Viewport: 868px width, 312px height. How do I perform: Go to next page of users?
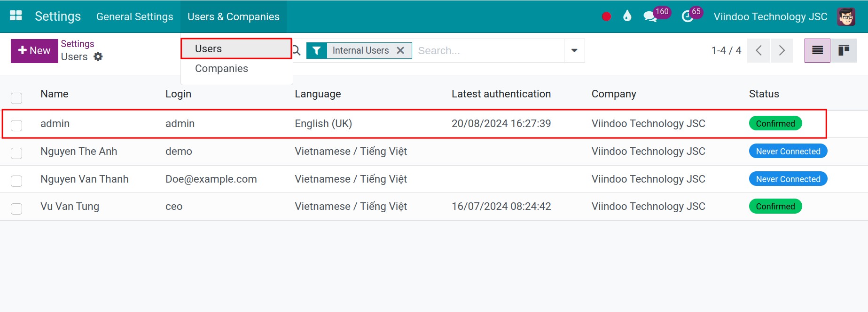tap(782, 50)
